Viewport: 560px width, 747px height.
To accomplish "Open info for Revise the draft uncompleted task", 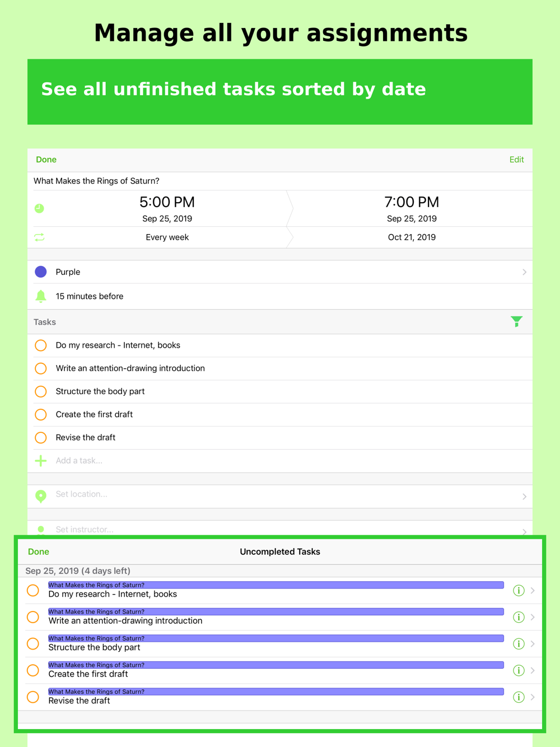I will point(519,697).
